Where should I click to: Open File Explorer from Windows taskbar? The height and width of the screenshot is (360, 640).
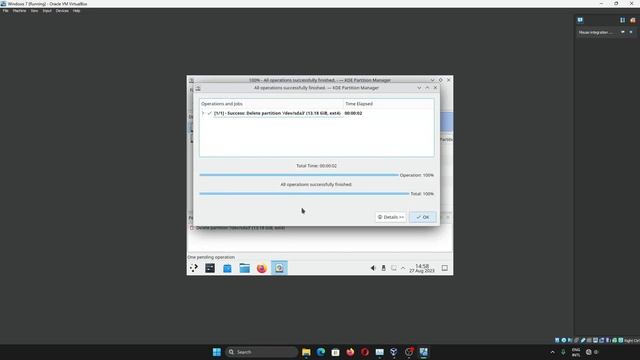[306, 352]
